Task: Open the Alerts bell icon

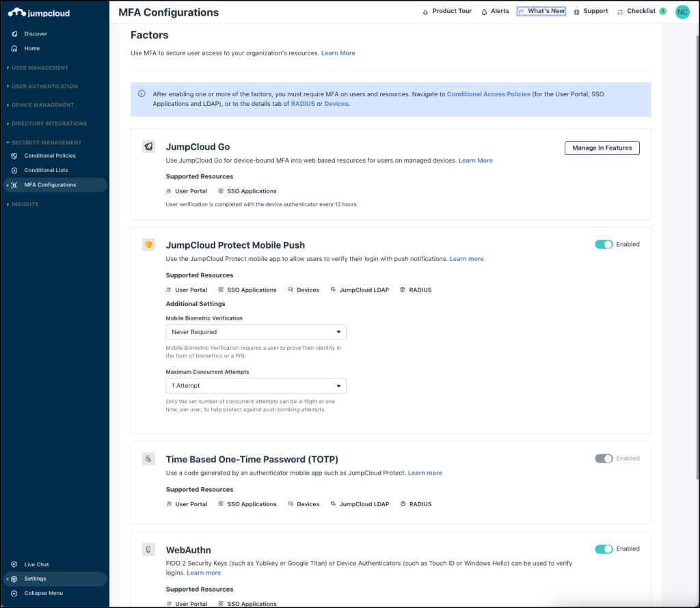Action: point(484,12)
